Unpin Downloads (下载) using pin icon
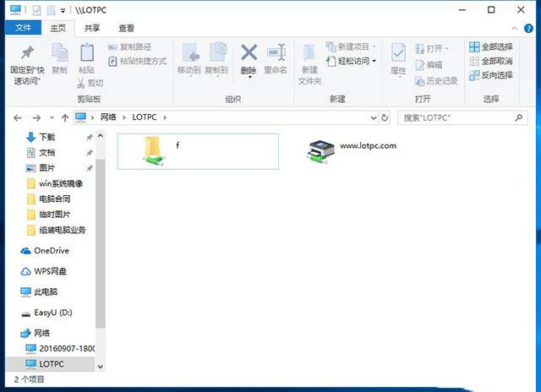The height and width of the screenshot is (392, 541). click(90, 138)
